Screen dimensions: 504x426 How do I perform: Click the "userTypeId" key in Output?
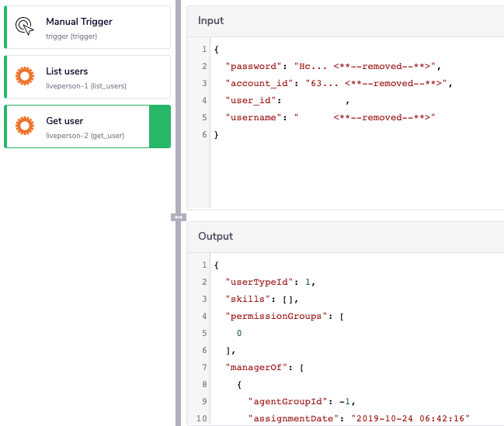click(x=254, y=282)
